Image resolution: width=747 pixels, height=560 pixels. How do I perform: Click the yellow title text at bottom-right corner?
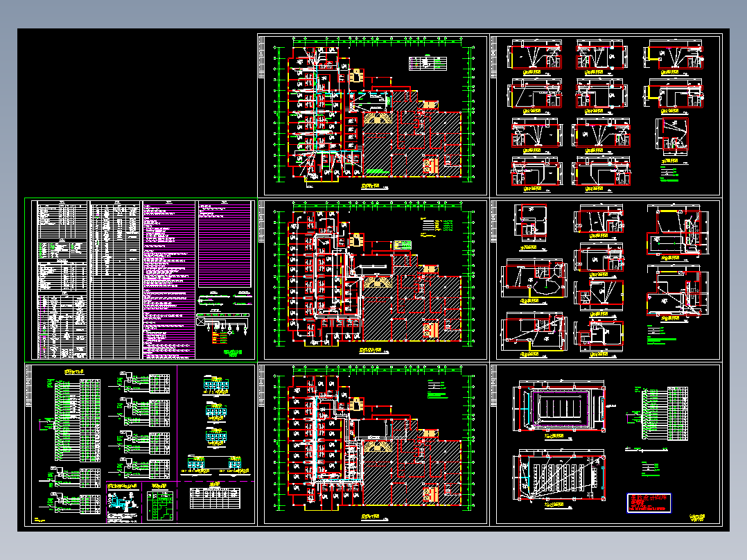point(697,518)
